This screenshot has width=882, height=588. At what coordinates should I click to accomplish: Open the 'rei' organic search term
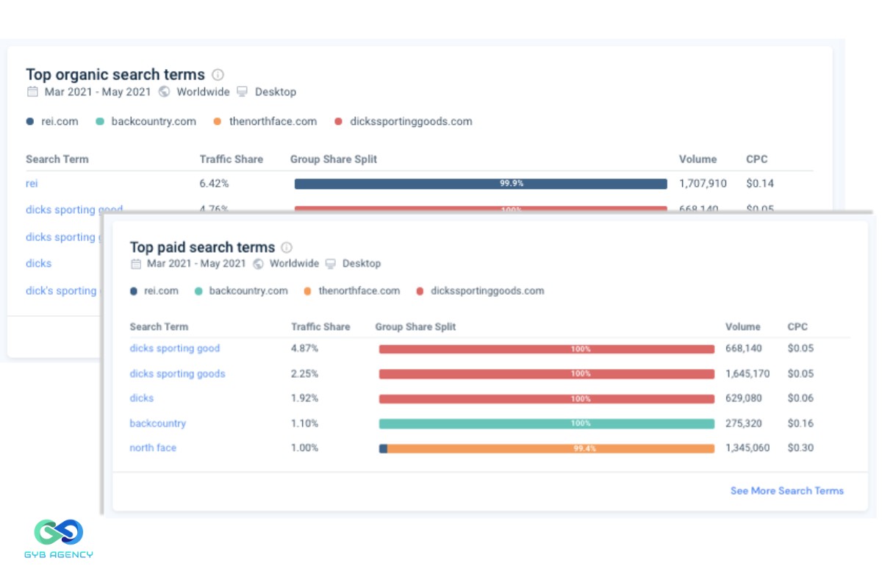point(32,184)
